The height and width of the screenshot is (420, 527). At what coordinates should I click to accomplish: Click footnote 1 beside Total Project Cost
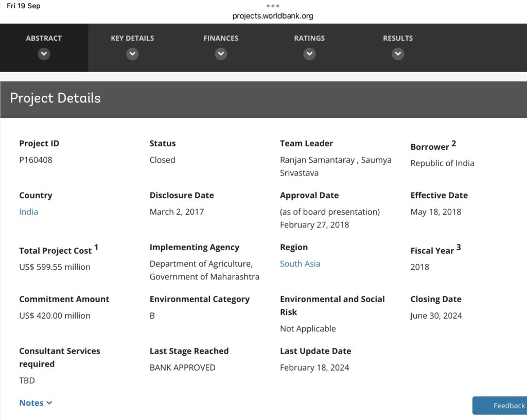click(96, 248)
